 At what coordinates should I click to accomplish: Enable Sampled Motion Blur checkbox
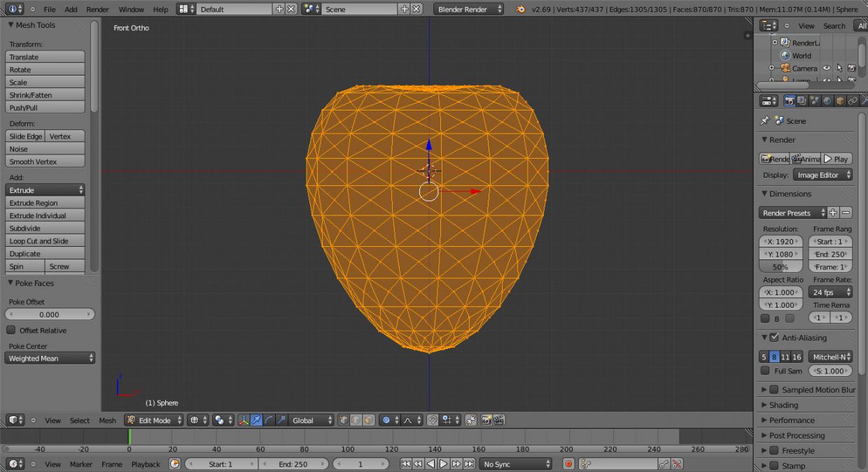click(773, 389)
